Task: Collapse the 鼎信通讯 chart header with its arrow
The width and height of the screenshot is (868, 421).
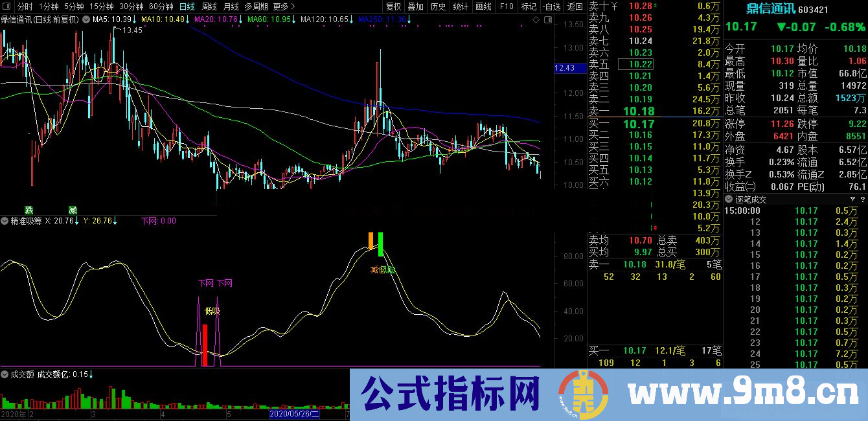Action: coord(86,19)
